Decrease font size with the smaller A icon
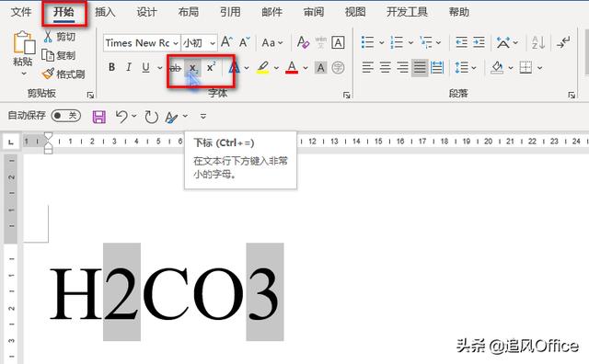This screenshot has width=589, height=364. 244,42
